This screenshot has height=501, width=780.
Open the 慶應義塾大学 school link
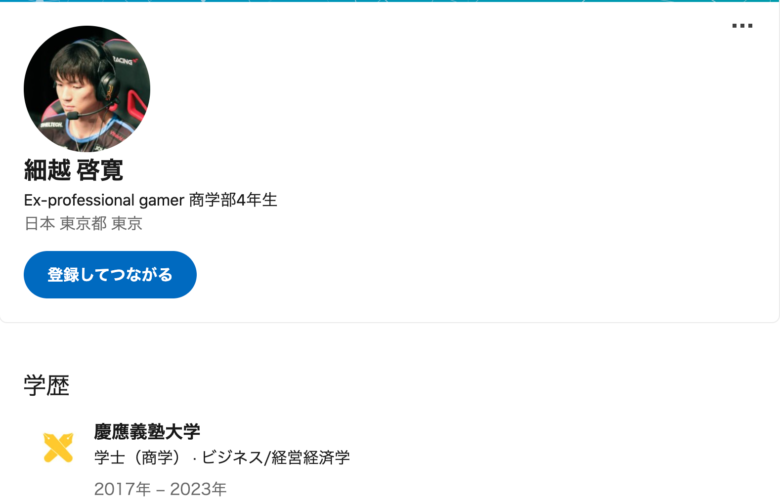(x=147, y=431)
